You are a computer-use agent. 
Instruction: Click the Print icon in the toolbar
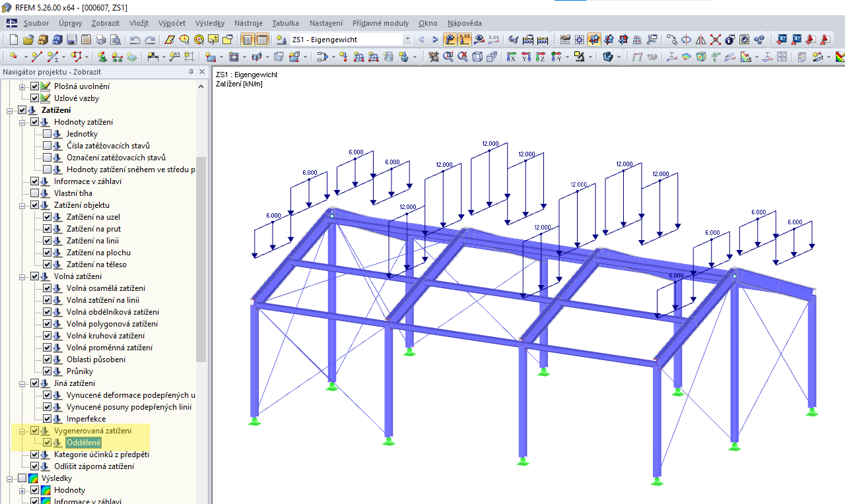(101, 40)
